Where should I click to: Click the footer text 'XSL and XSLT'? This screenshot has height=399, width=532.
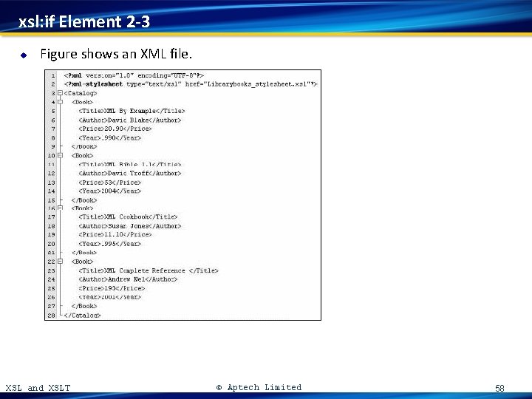(38, 388)
